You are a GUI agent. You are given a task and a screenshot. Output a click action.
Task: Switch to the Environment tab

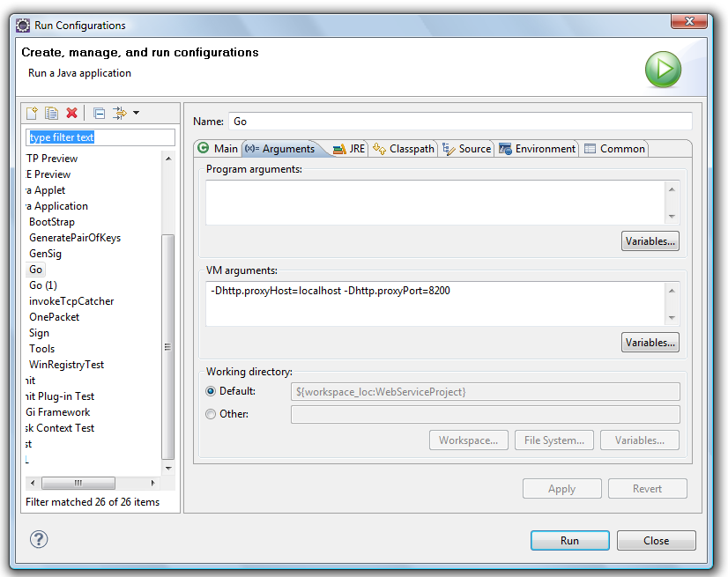point(537,149)
